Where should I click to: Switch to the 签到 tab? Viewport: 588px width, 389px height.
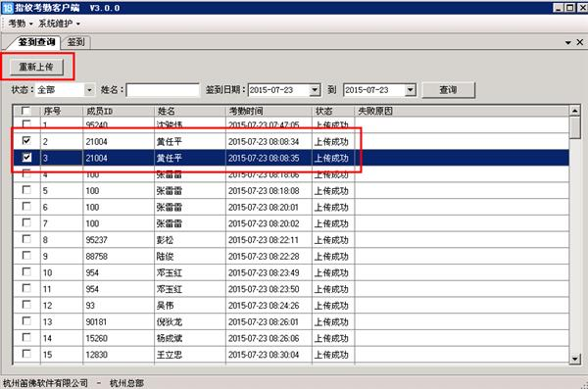pos(76,42)
